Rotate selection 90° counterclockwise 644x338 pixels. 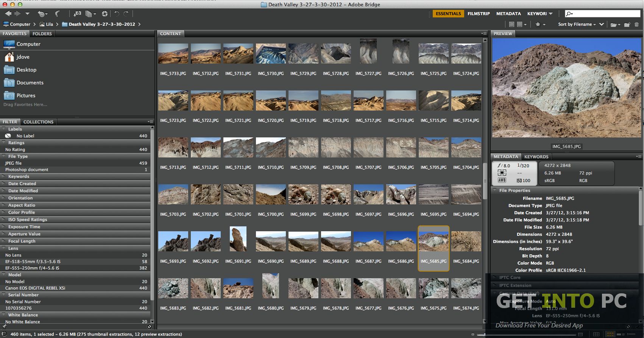pos(117,14)
